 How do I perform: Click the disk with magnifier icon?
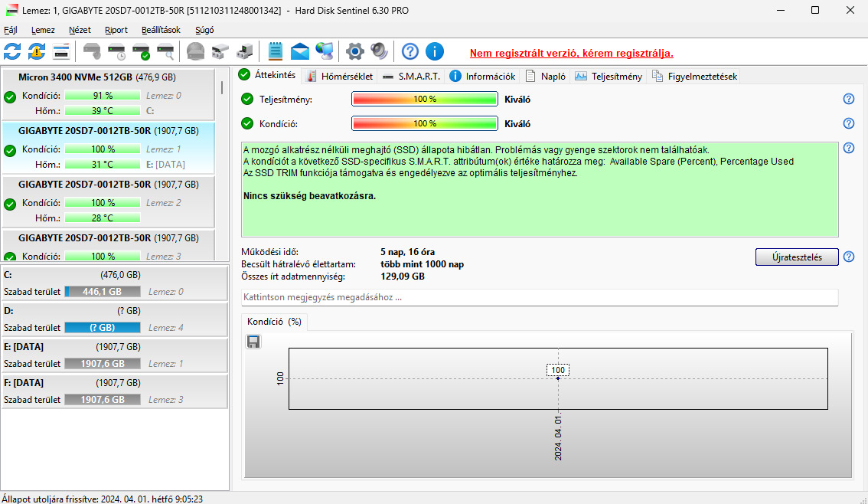click(165, 51)
